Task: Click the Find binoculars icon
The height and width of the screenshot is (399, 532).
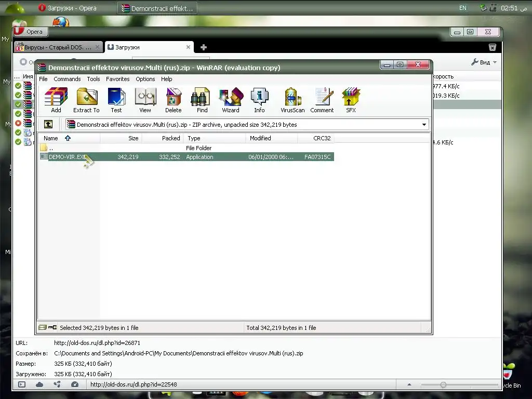Action: (202, 100)
